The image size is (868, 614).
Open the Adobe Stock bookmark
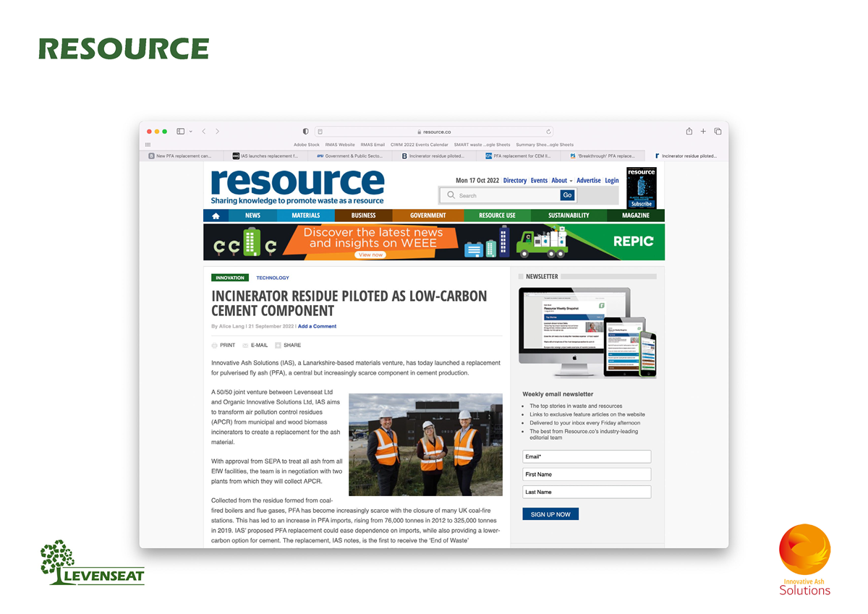pos(307,145)
